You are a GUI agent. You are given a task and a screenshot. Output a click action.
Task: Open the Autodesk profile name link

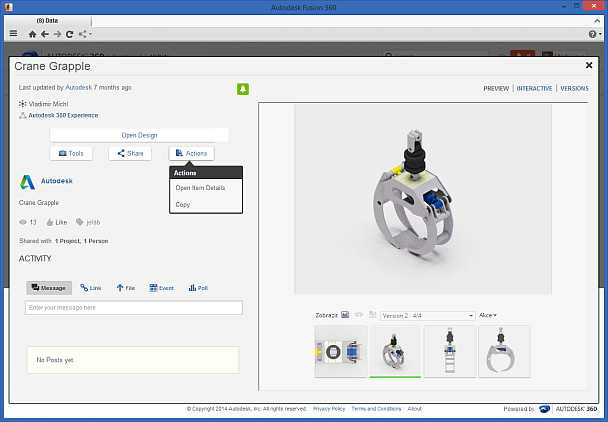[57, 181]
